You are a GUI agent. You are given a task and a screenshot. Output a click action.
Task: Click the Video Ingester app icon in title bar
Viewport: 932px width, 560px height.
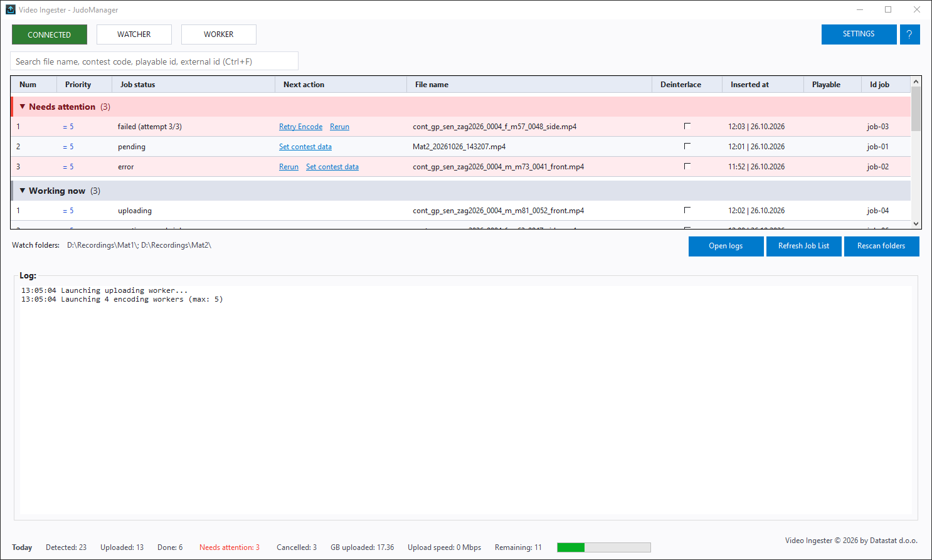coord(10,9)
